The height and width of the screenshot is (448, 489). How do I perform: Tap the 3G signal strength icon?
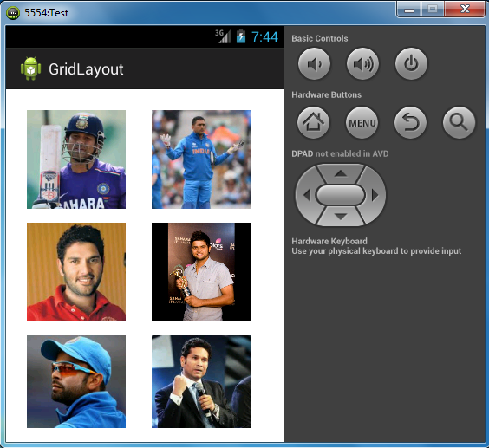tap(223, 36)
